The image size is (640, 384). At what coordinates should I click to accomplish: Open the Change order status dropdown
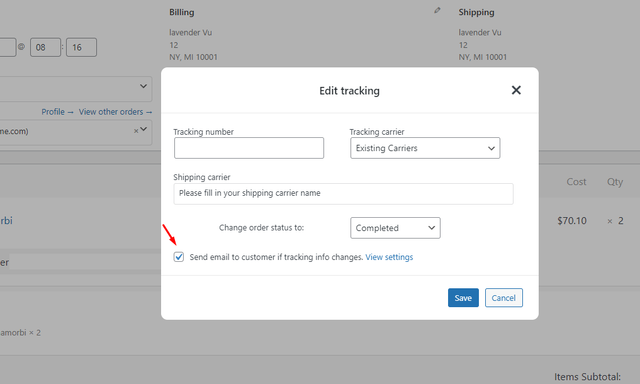pos(395,228)
